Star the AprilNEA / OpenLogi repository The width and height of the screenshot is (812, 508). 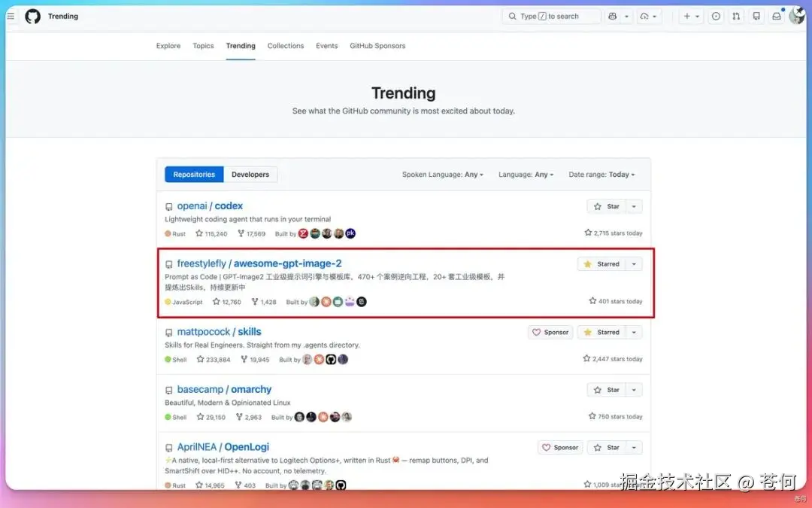coord(607,447)
